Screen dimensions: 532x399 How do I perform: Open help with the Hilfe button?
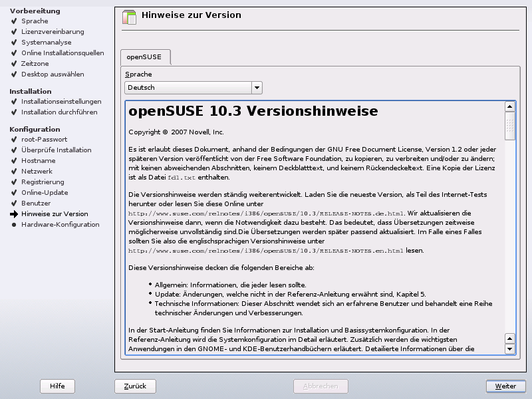57,386
